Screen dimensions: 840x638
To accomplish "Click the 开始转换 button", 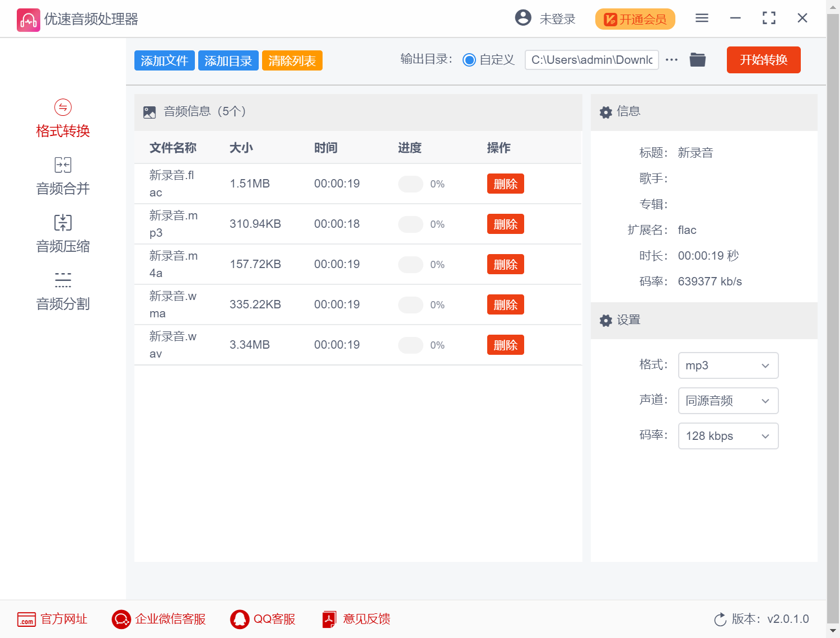I will [x=763, y=60].
